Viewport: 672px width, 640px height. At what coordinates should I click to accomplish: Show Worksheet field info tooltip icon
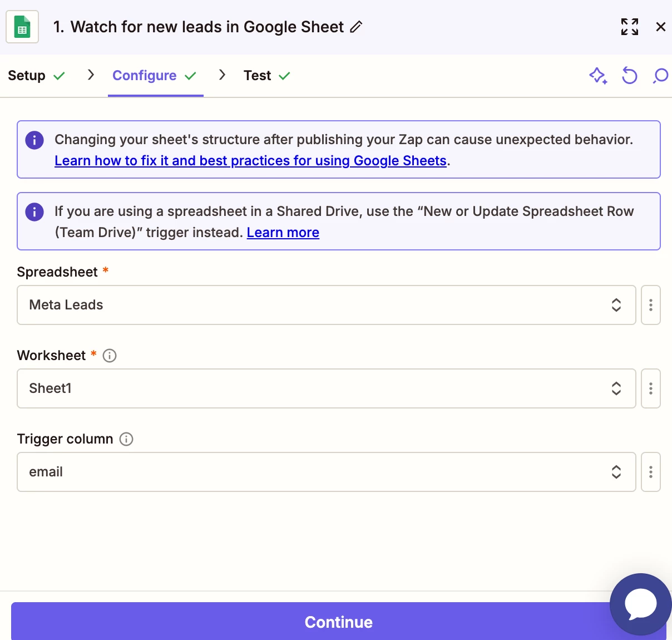[x=110, y=356]
